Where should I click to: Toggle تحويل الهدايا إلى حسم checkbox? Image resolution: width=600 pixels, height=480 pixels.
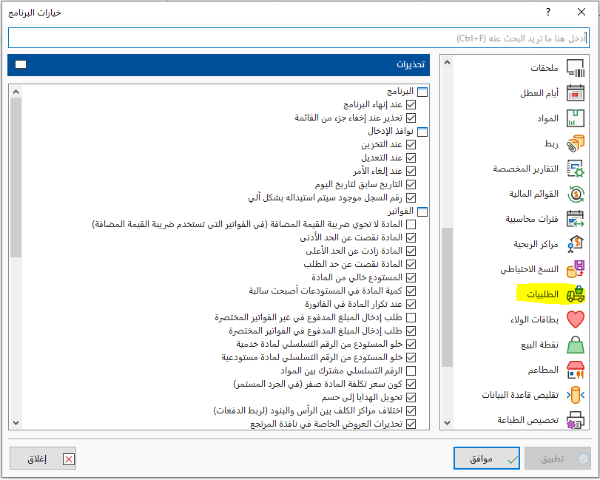tap(411, 397)
